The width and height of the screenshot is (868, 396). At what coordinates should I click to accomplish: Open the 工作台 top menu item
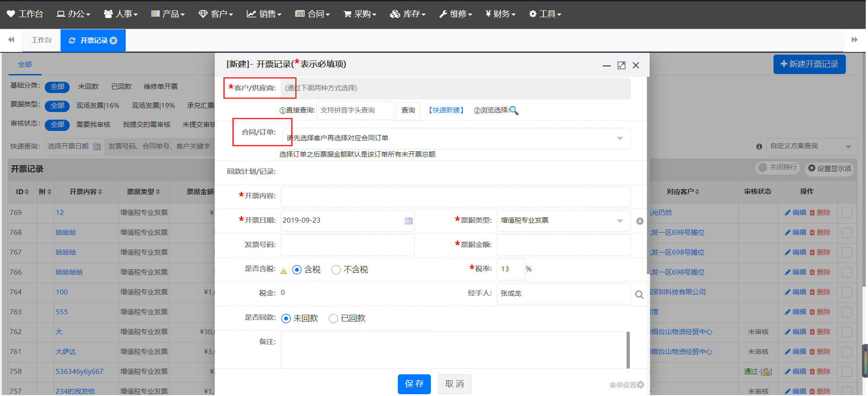click(x=25, y=14)
